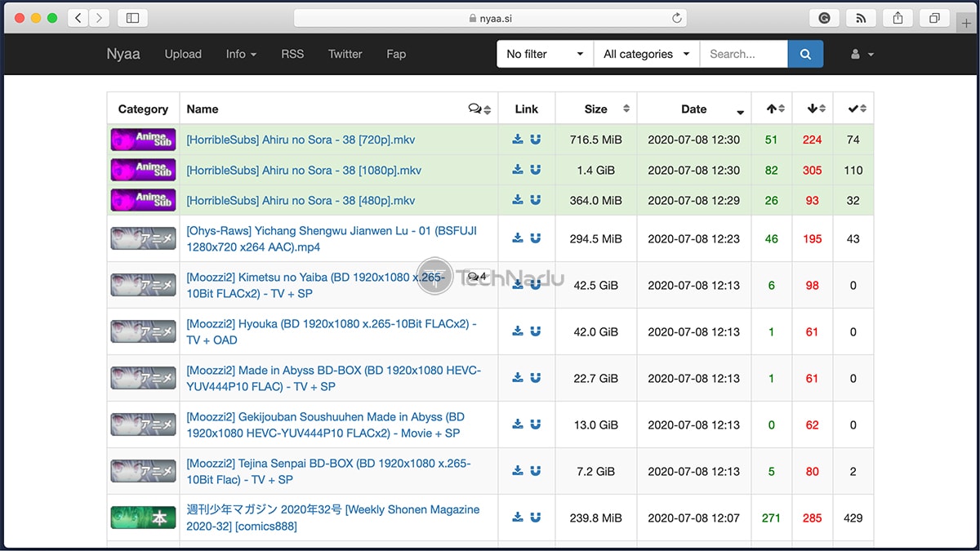Screen dimensions: 980x551
Task: Open Weekly Shonen Magazine 2020-32 torrent page
Action: (333, 518)
